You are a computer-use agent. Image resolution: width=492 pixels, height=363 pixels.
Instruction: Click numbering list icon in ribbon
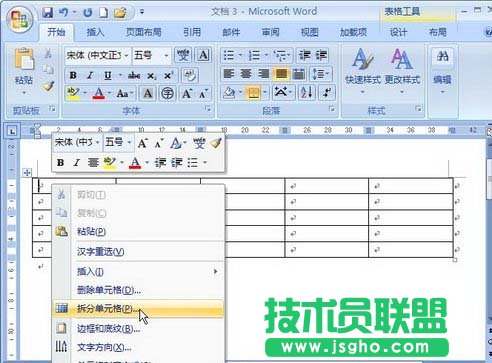click(x=254, y=55)
